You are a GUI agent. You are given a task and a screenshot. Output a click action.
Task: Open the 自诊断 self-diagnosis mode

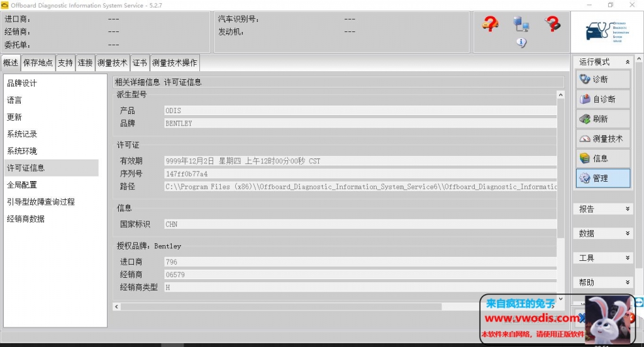click(x=603, y=99)
